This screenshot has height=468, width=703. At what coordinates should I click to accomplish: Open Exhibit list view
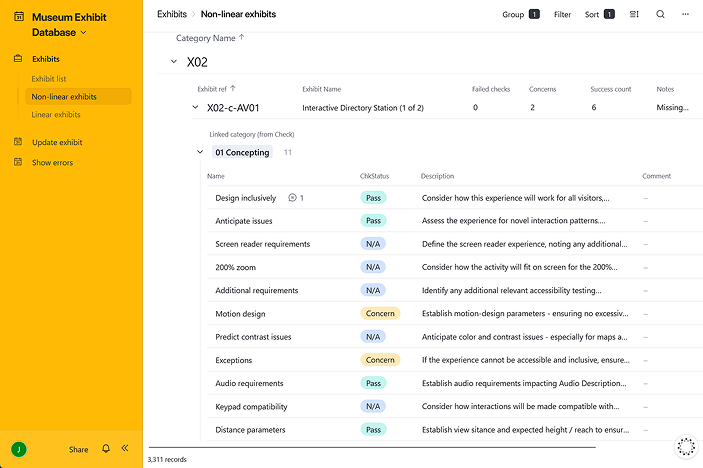(49, 78)
